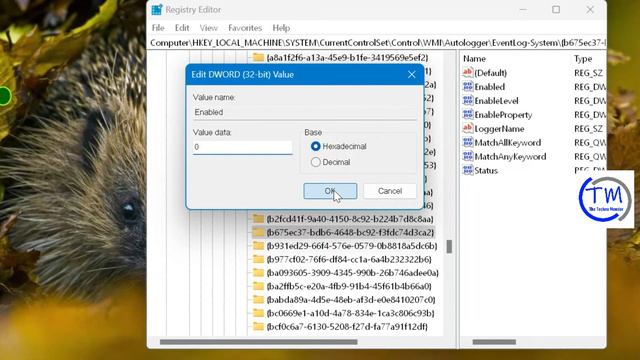The height and width of the screenshot is (360, 640).
Task: Select the EnableLevel value name
Action: pos(496,100)
